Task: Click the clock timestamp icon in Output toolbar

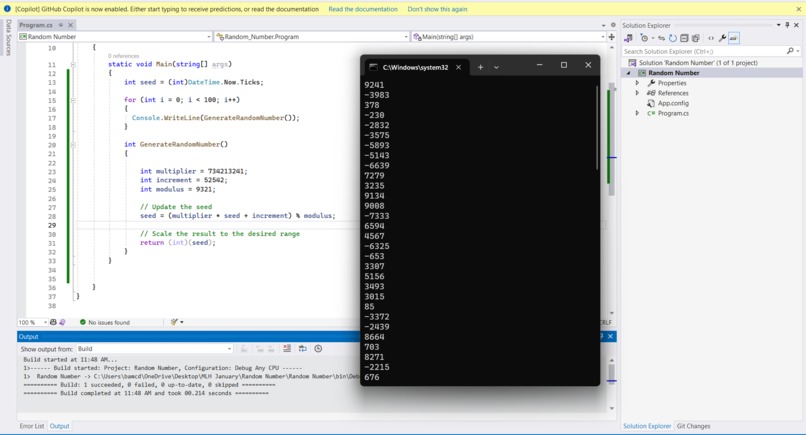Action: coord(318,349)
